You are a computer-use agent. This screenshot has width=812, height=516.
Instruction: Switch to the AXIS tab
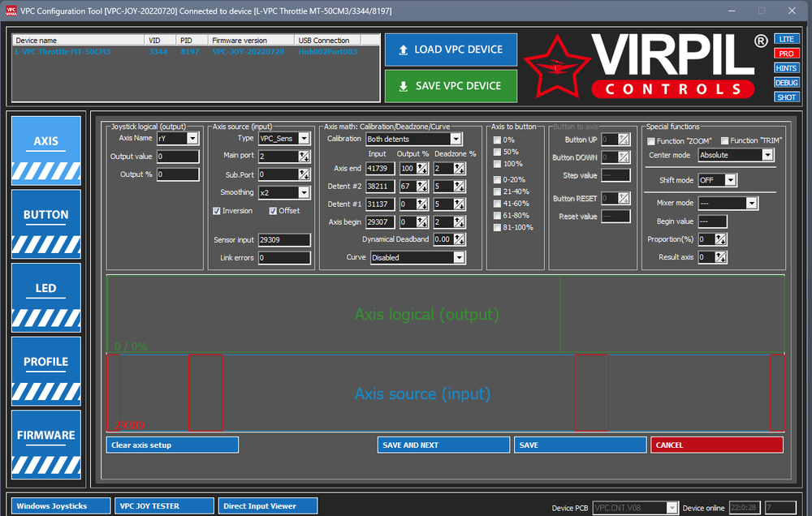46,151
